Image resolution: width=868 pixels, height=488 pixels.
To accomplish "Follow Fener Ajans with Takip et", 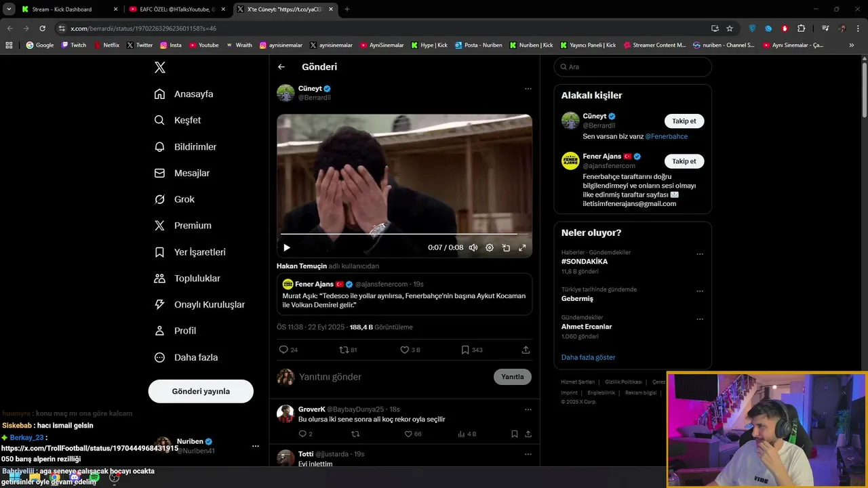I will [684, 161].
